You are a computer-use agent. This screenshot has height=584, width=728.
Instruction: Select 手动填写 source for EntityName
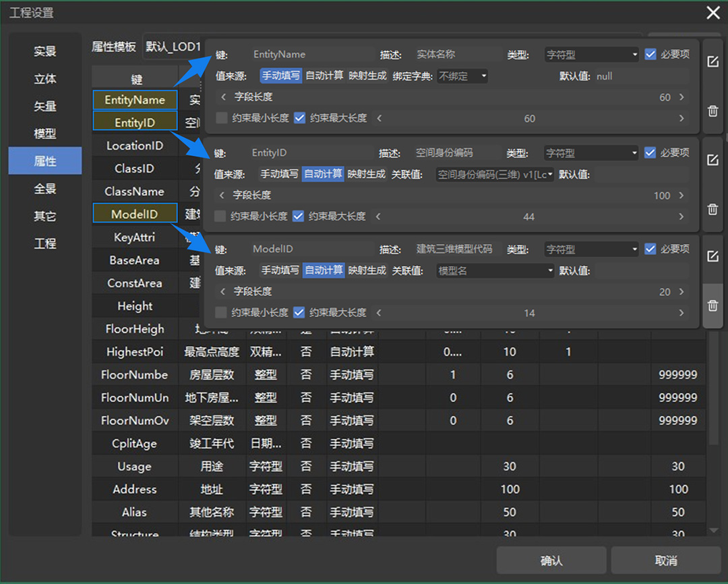[x=280, y=76]
